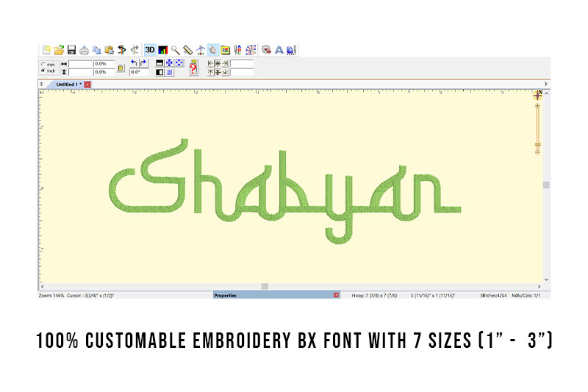Click the Properties panel title bar
The image size is (588, 392).
[276, 295]
